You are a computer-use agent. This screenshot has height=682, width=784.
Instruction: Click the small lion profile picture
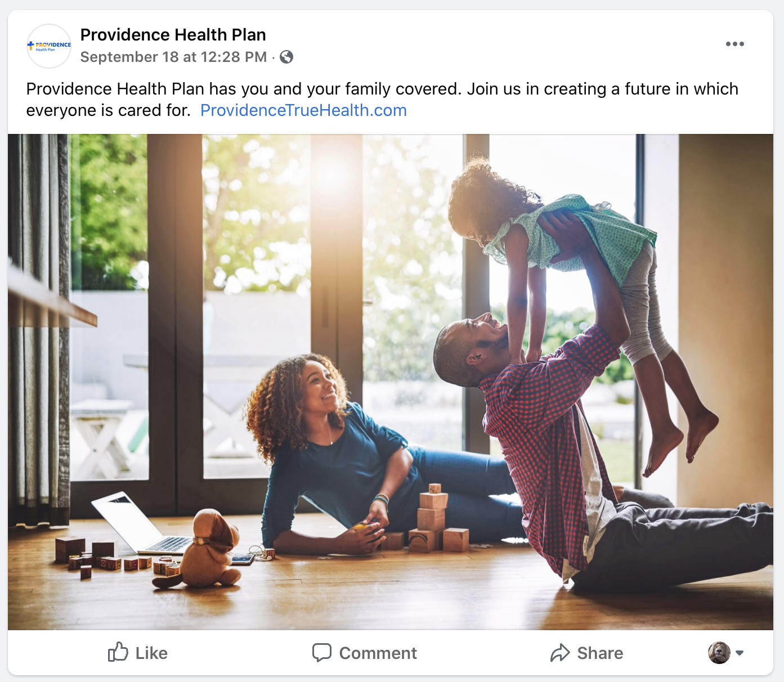click(719, 653)
